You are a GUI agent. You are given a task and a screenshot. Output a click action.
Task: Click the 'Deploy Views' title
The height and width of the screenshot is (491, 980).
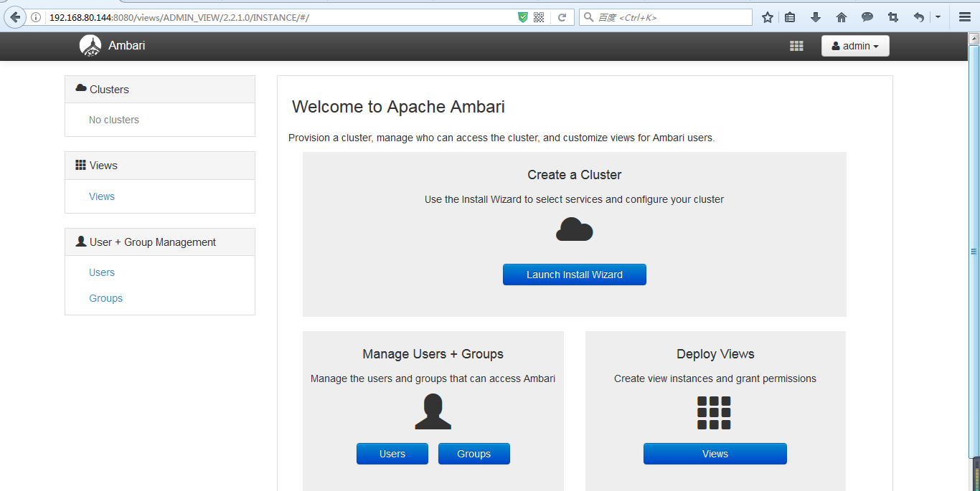pyautogui.click(x=715, y=354)
